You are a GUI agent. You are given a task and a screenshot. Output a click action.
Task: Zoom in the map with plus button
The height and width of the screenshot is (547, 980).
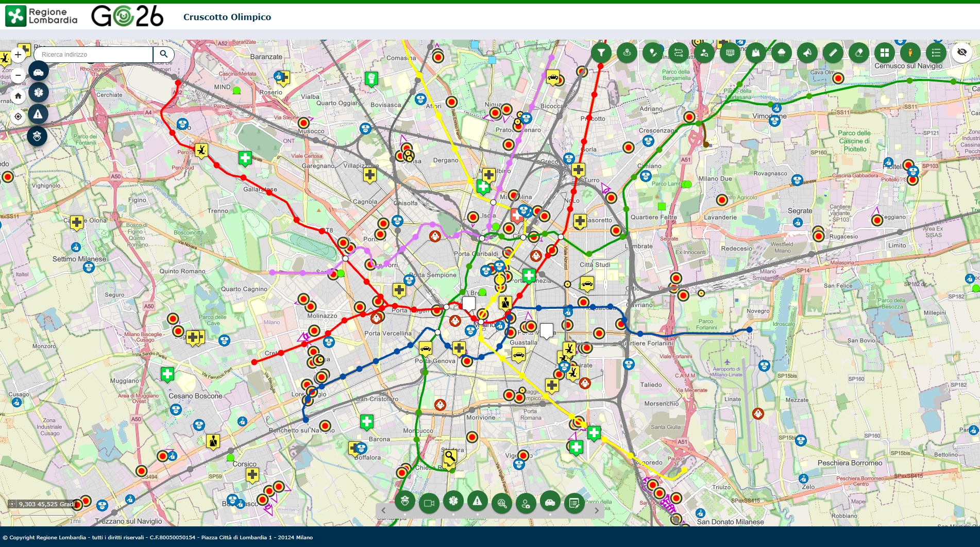point(18,55)
